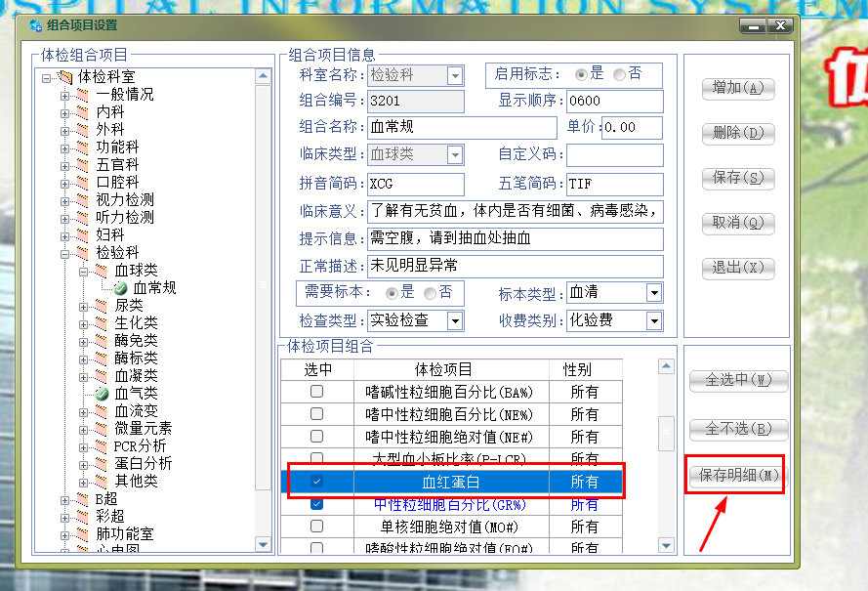Set 启用标志 to 是
This screenshot has height=591, width=868.
tap(581, 74)
